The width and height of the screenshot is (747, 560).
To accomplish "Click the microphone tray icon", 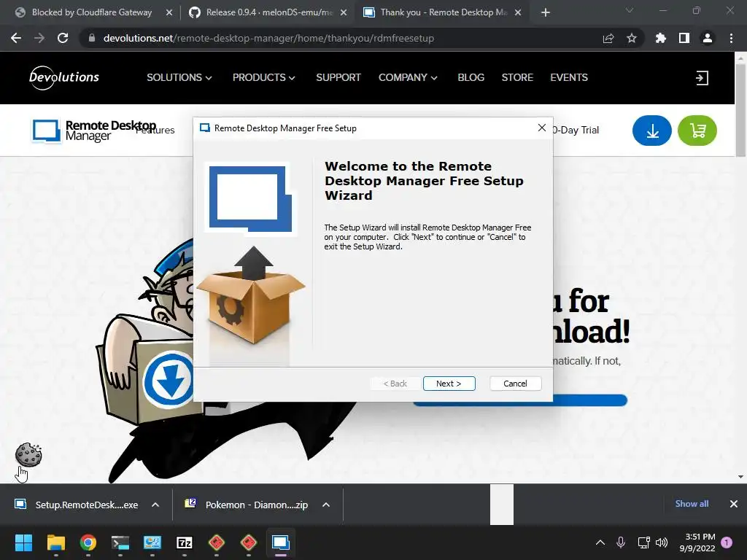I will point(620,542).
